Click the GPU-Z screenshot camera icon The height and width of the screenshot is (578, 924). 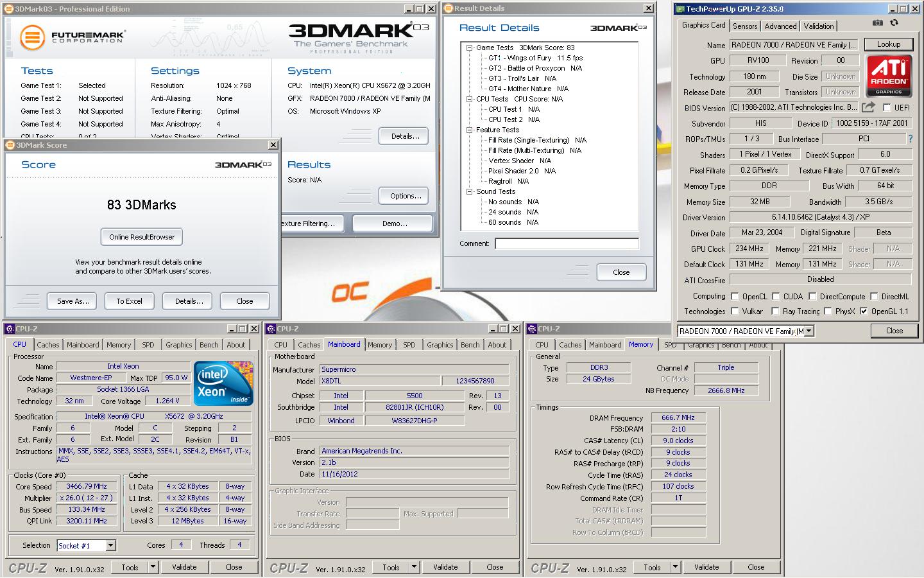point(877,23)
